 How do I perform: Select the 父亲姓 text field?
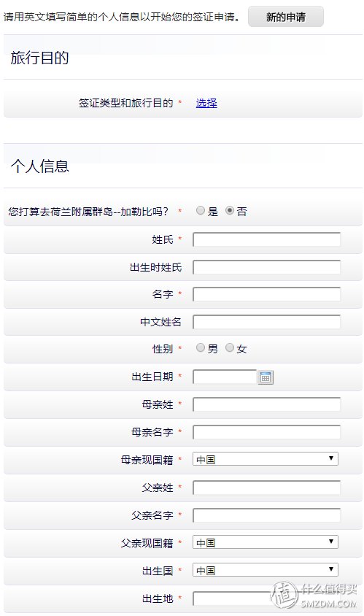(267, 488)
